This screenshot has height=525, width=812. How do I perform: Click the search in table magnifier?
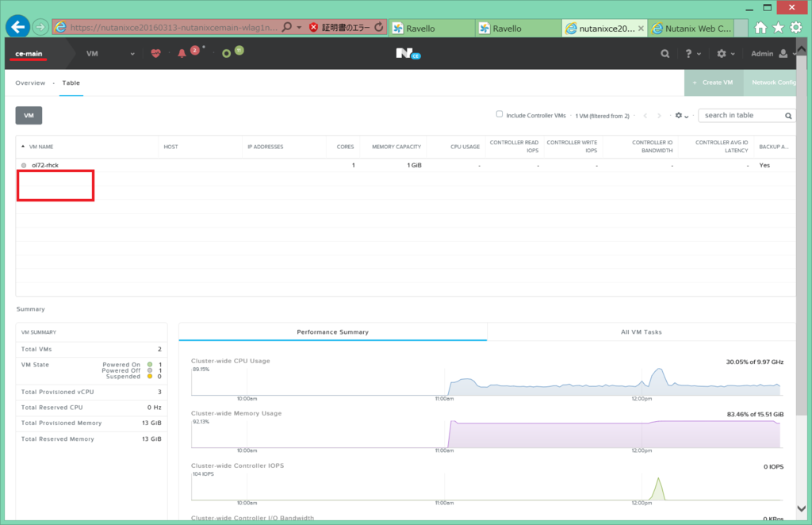(788, 116)
